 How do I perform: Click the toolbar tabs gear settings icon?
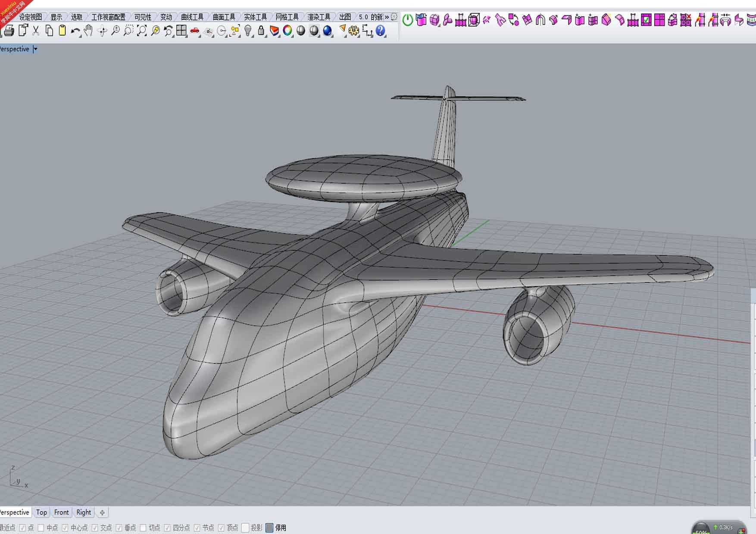[394, 17]
